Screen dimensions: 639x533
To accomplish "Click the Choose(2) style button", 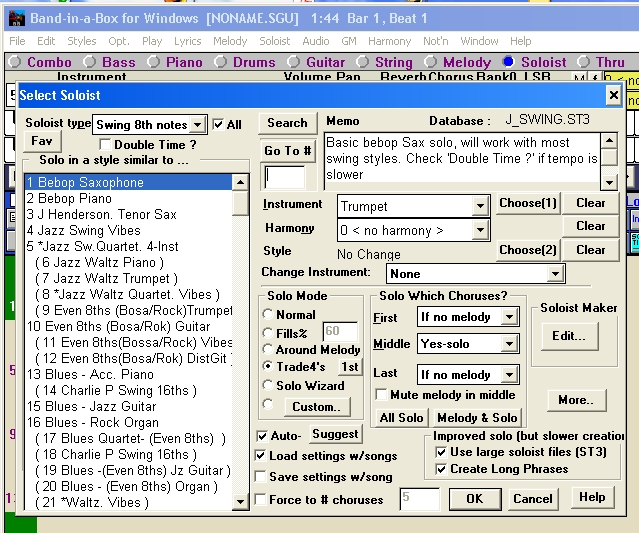I will click(x=528, y=250).
